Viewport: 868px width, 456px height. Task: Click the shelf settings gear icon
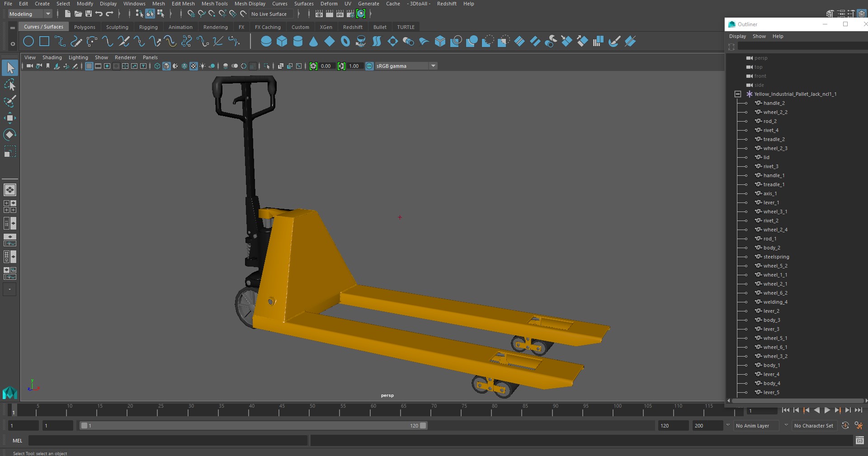tap(13, 44)
